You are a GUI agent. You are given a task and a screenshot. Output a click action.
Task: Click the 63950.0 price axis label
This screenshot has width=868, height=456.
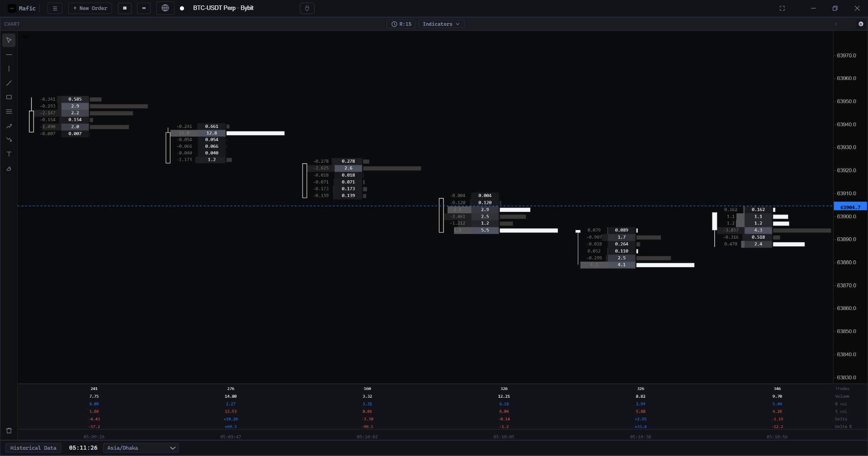click(846, 102)
